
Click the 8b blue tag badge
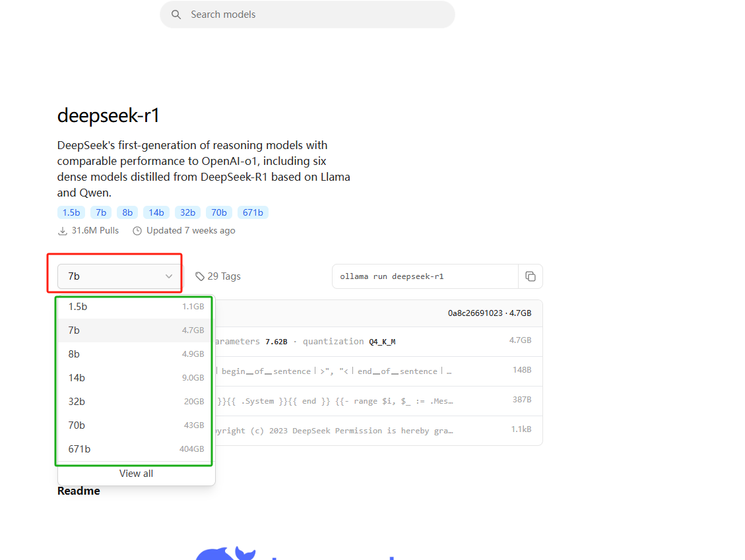pos(127,212)
